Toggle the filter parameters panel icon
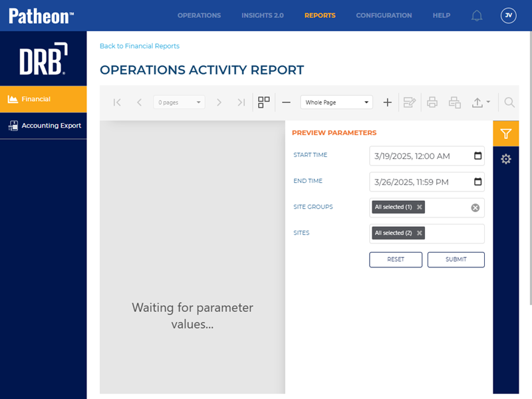The width and height of the screenshot is (532, 399). point(505,134)
